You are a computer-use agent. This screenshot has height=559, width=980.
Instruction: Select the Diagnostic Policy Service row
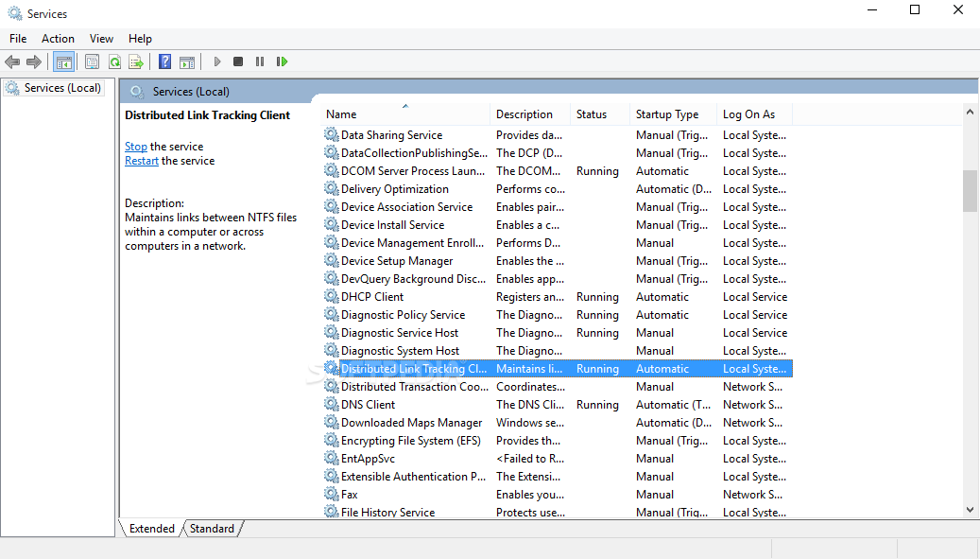point(558,315)
